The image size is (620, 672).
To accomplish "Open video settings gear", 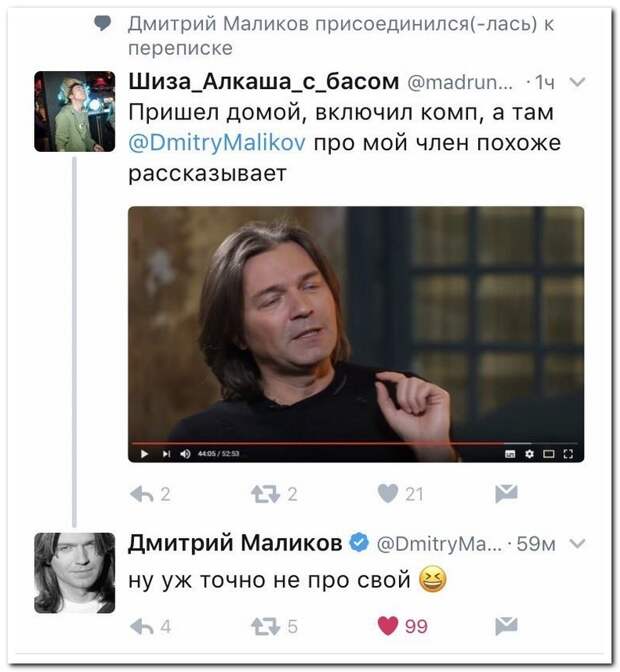I will tap(530, 454).
